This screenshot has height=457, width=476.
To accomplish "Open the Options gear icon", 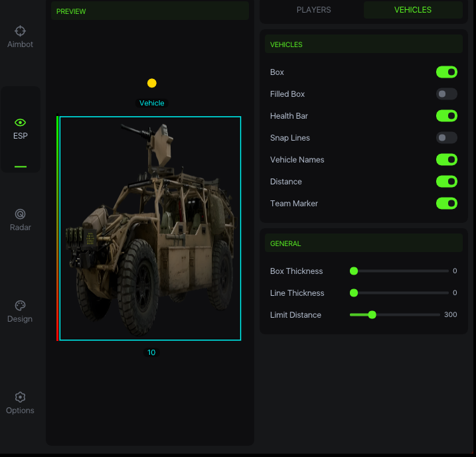I will click(x=20, y=397).
